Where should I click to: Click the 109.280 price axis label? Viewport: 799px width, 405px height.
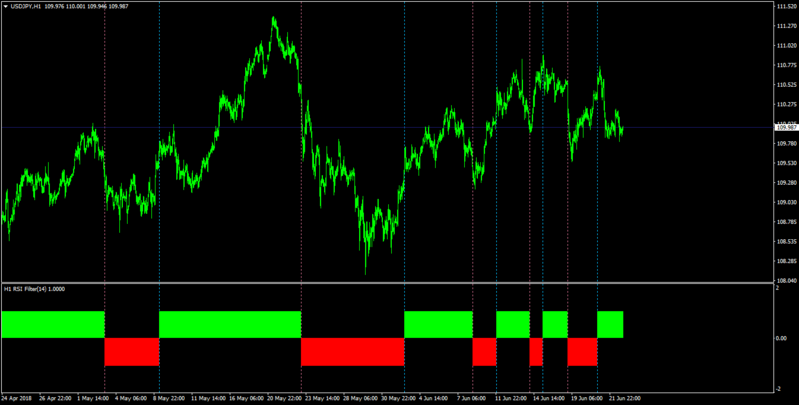click(x=786, y=182)
